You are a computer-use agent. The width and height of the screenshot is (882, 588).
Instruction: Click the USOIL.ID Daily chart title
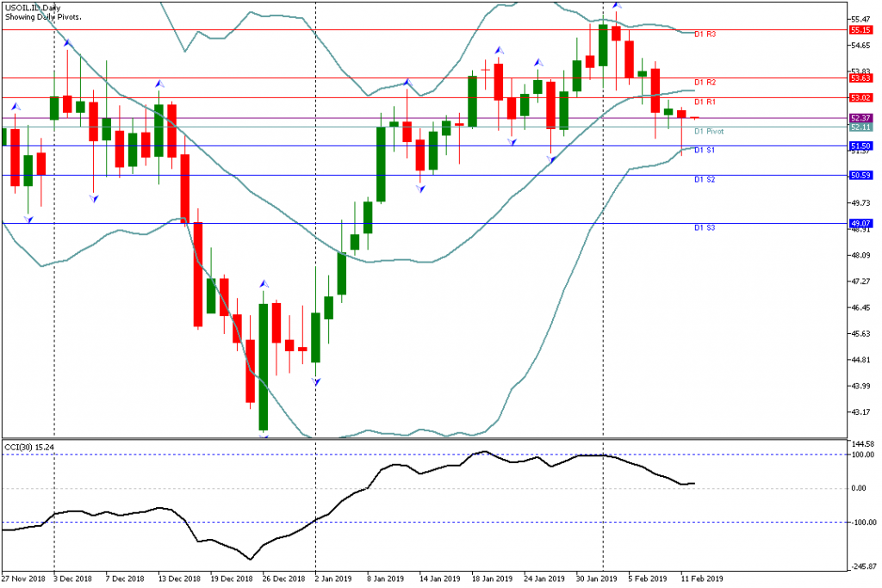[x=33, y=9]
